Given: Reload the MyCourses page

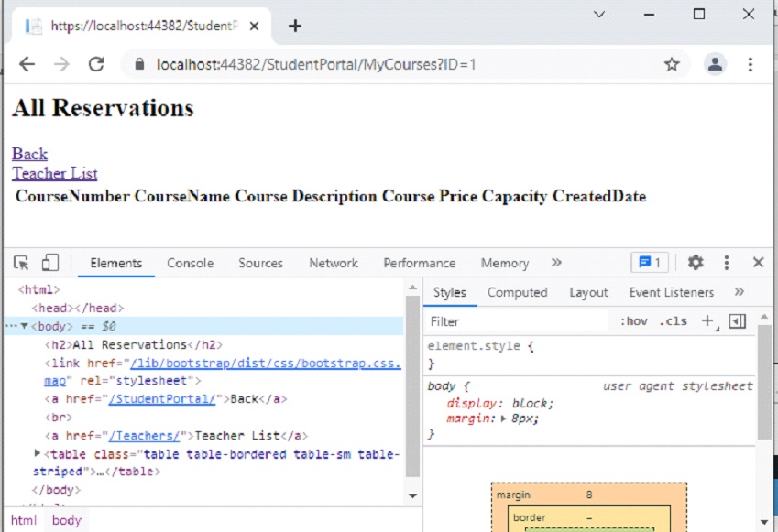Looking at the screenshot, I should tap(96, 64).
